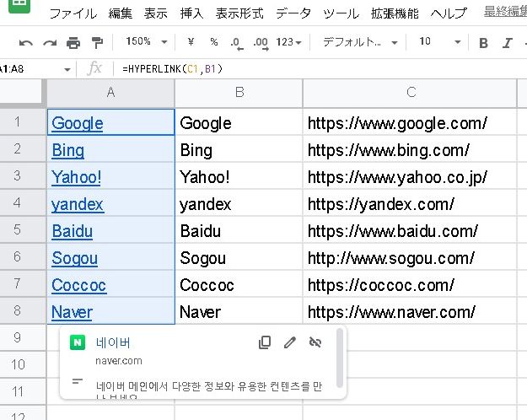This screenshot has height=420, width=527.
Task: Follow the Bing hyperlink in A2
Action: pos(68,150)
